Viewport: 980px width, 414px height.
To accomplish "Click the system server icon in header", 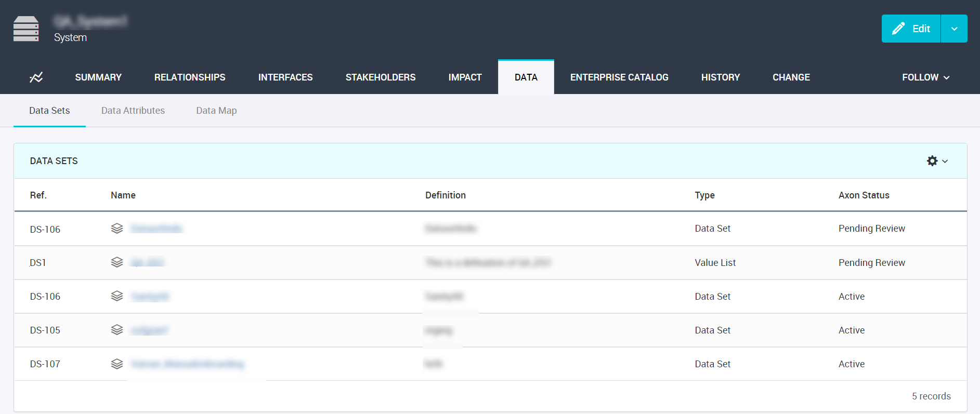I will [x=26, y=29].
